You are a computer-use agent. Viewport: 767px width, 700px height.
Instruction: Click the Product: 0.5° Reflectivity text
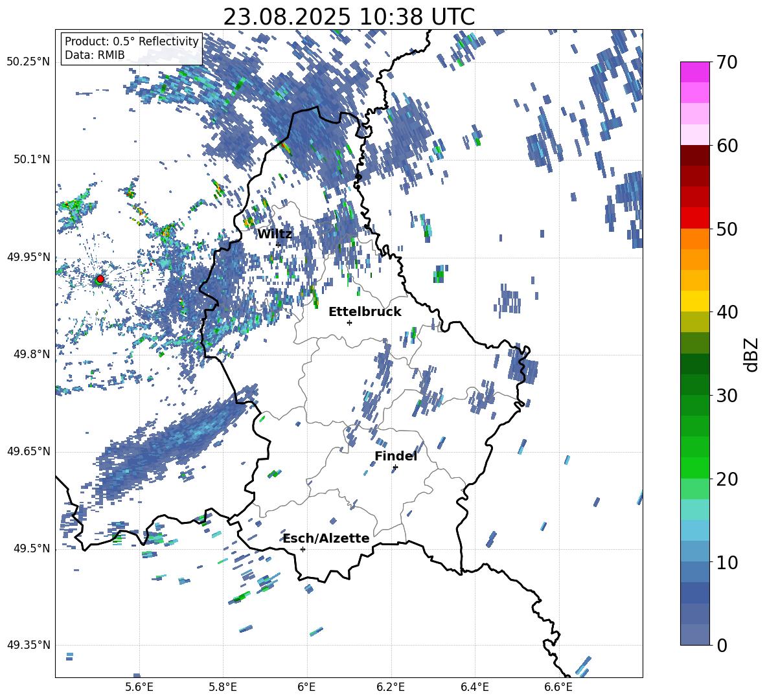(132, 41)
